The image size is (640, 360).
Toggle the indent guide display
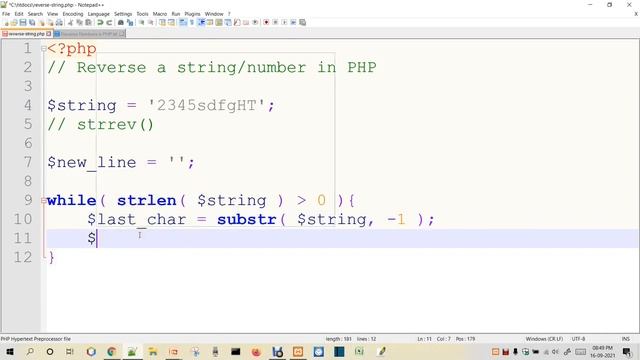click(x=201, y=22)
